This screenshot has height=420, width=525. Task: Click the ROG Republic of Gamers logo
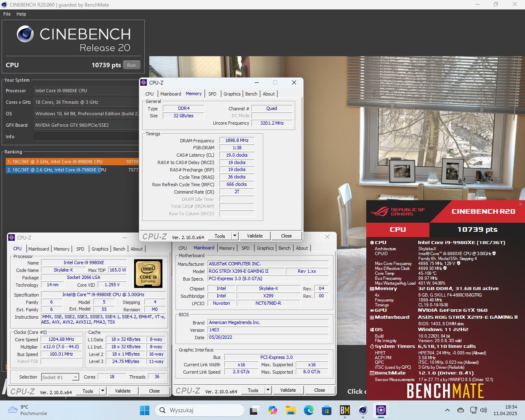(398, 212)
